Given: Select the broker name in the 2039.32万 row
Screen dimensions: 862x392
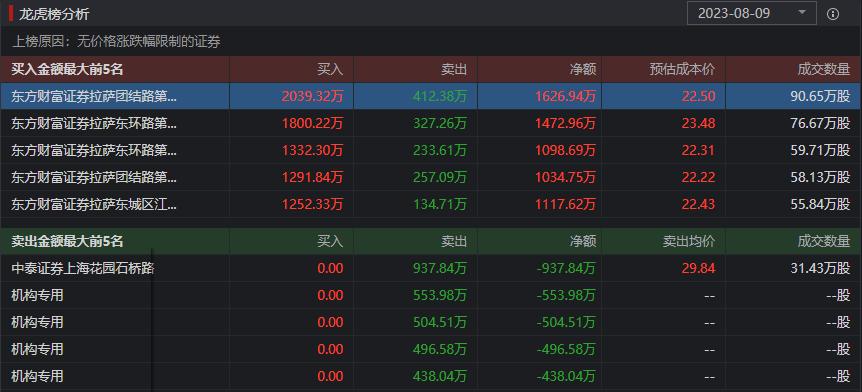Looking at the screenshot, I should pyautogui.click(x=94, y=96).
